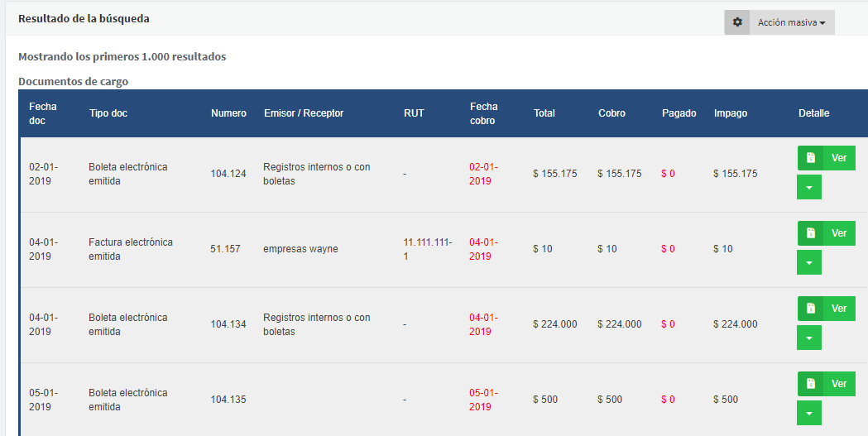This screenshot has height=436, width=868.
Task: Click Ver on the $ 500 boleta row
Action: (839, 384)
